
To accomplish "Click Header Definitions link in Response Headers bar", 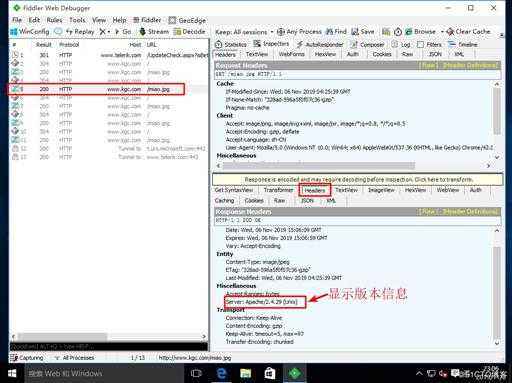I will [x=471, y=212].
